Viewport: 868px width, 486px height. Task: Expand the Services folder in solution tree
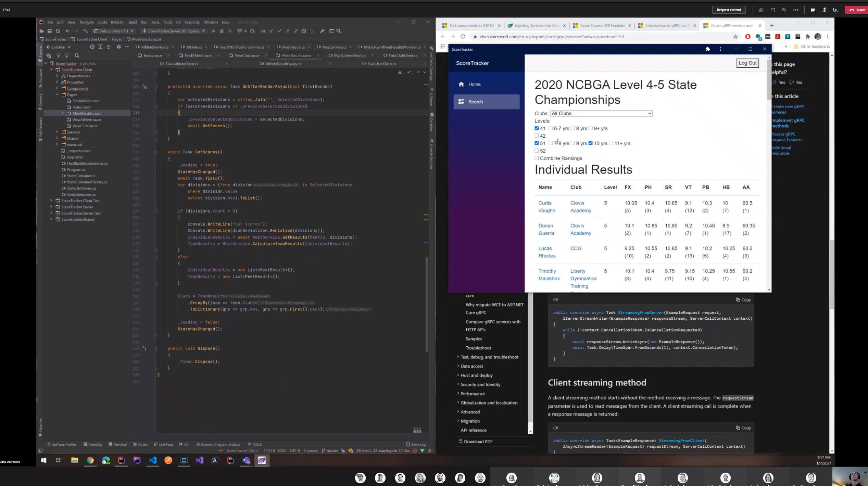click(x=57, y=132)
